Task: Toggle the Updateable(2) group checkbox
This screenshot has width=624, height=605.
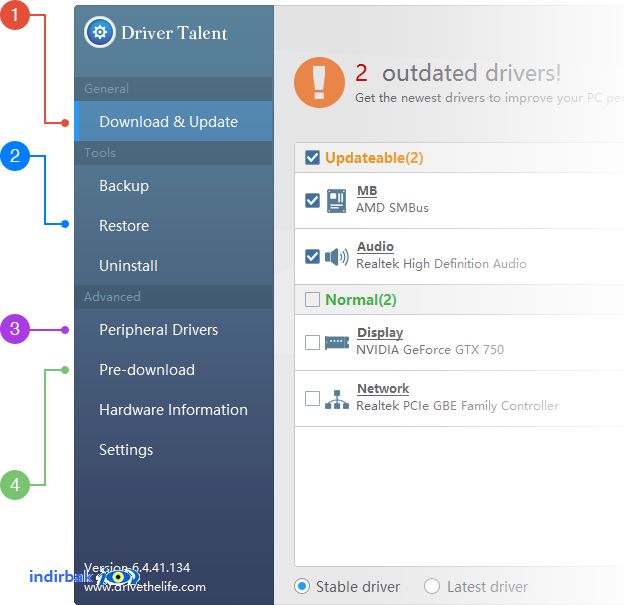Action: pyautogui.click(x=312, y=158)
